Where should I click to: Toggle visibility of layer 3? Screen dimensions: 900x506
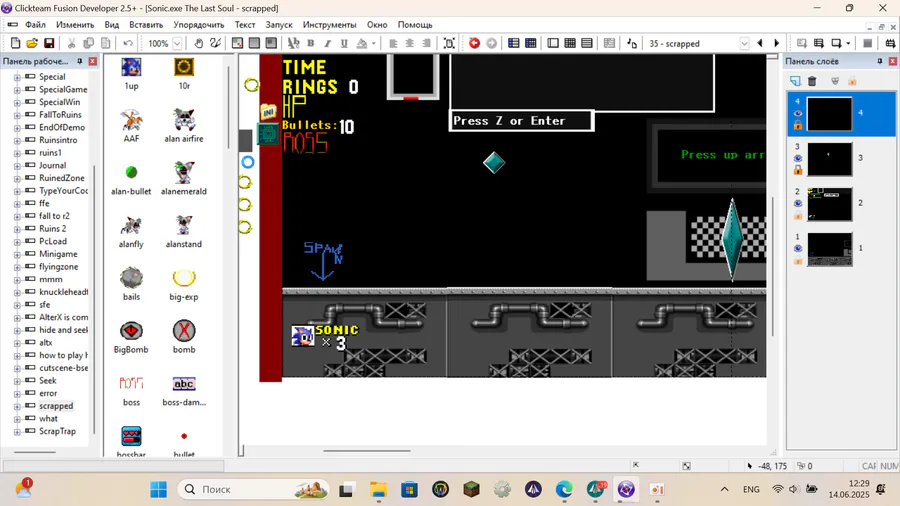(x=798, y=158)
